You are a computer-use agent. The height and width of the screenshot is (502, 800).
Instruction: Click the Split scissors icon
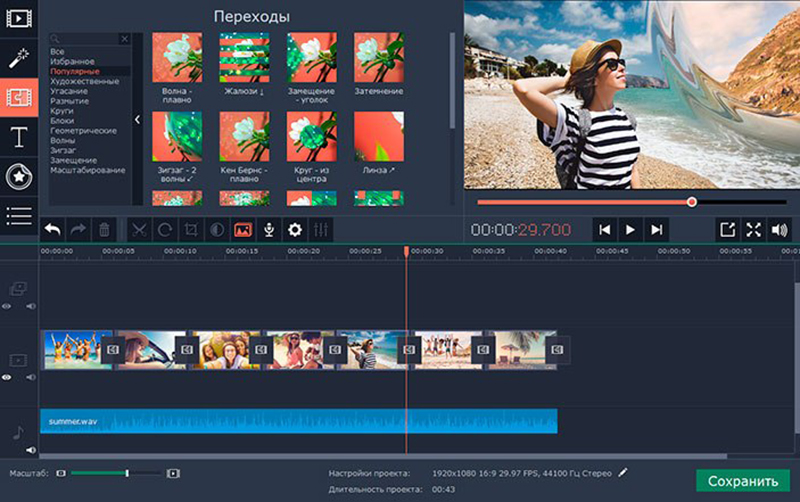tap(139, 230)
